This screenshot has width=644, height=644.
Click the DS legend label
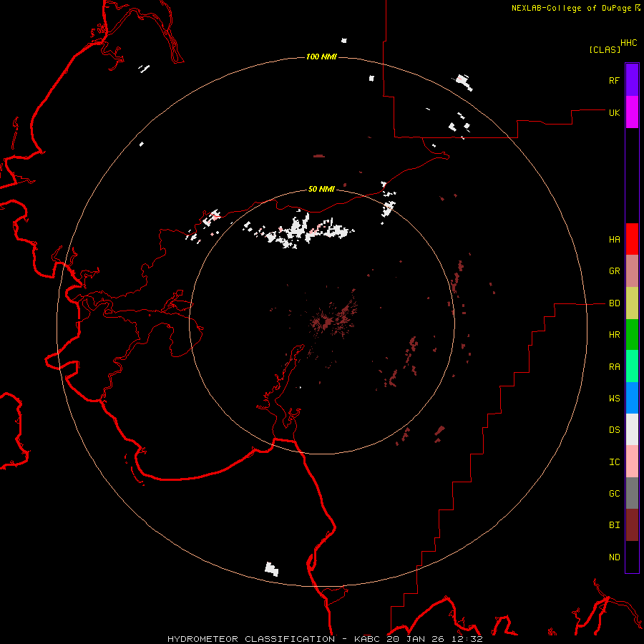coord(614,430)
